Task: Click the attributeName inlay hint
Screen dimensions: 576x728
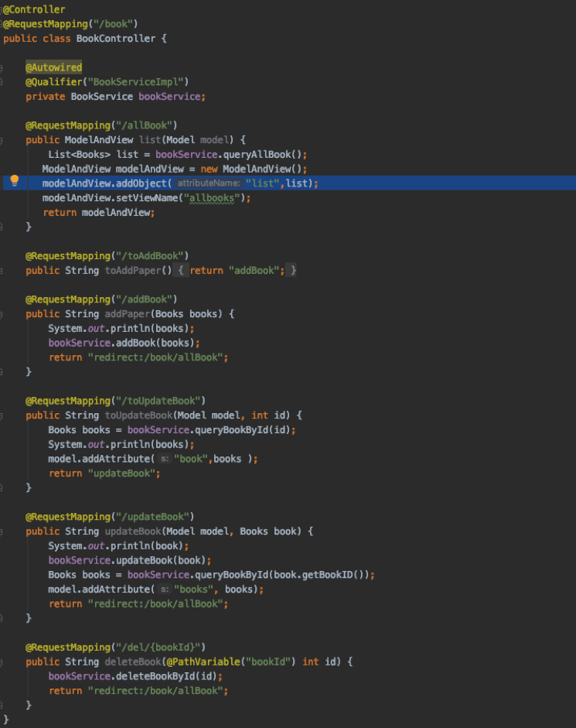Action: click(x=209, y=183)
